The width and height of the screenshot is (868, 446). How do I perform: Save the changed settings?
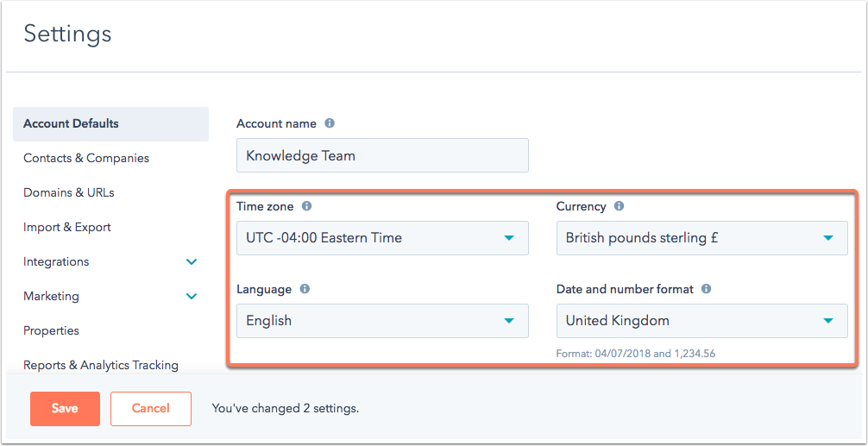click(65, 409)
